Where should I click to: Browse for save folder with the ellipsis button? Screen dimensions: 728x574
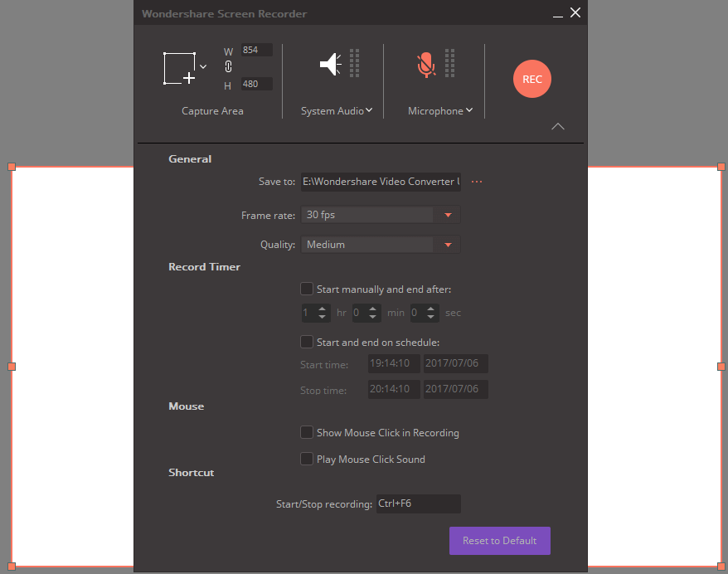pos(477,182)
